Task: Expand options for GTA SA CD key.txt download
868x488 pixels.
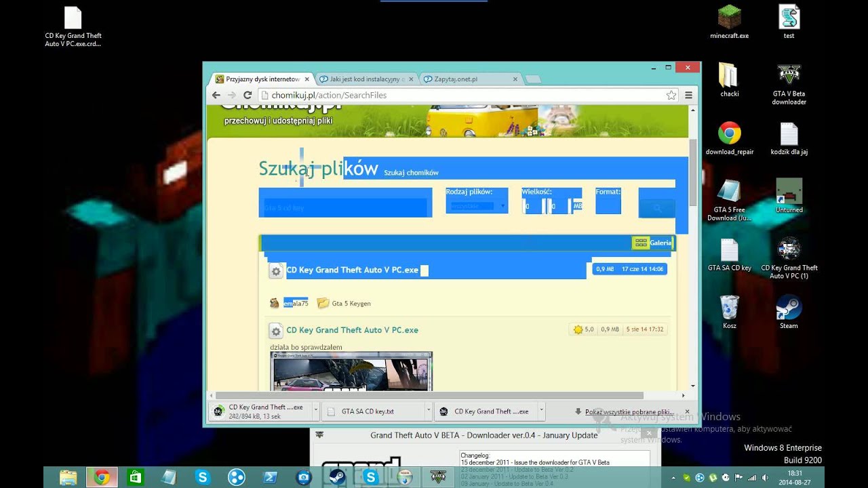Action: coord(428,411)
